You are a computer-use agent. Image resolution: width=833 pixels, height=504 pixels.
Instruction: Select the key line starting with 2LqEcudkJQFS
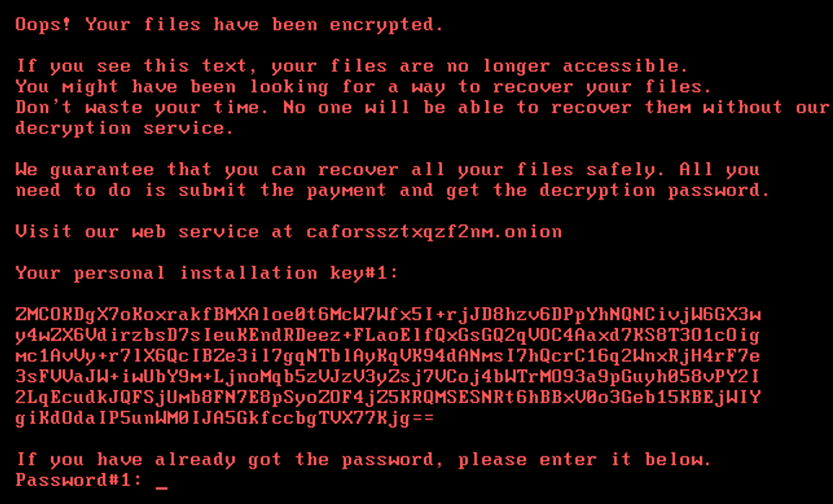click(388, 398)
